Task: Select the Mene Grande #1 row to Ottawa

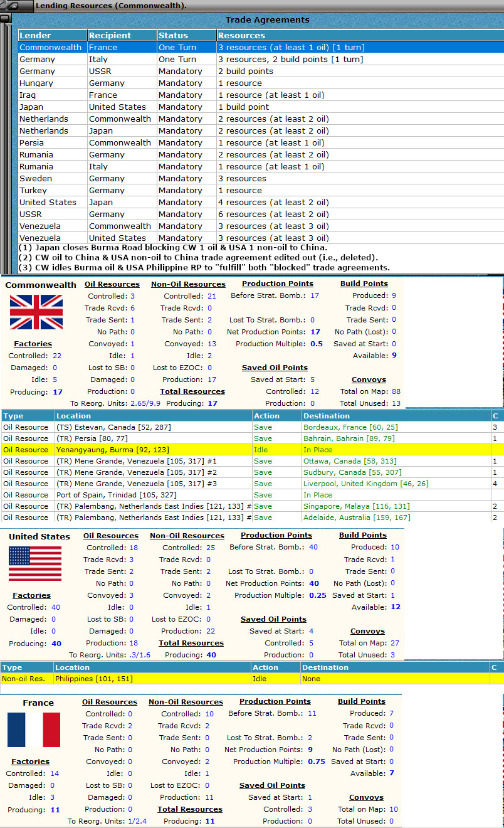Action: point(252,461)
